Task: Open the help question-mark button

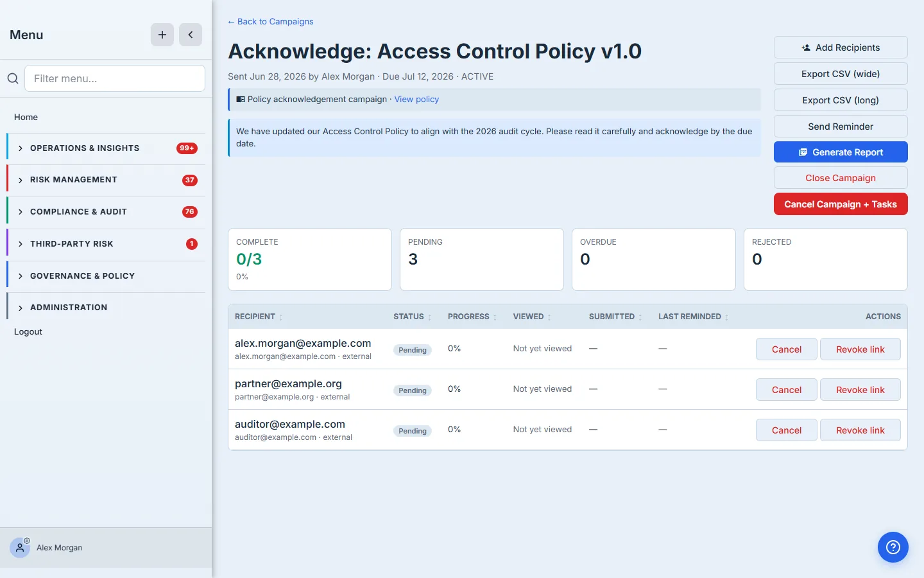Action: [x=893, y=547]
